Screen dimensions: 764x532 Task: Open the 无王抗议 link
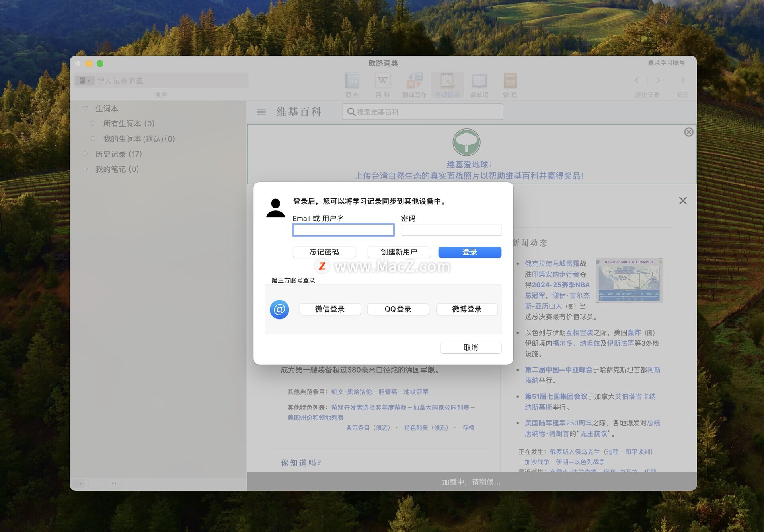(593, 434)
